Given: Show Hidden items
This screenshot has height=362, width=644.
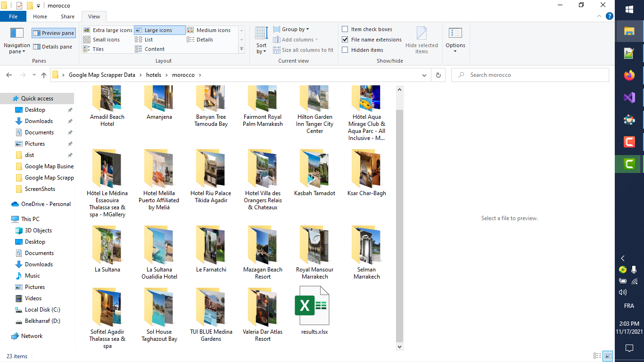Looking at the screenshot, I should point(345,50).
